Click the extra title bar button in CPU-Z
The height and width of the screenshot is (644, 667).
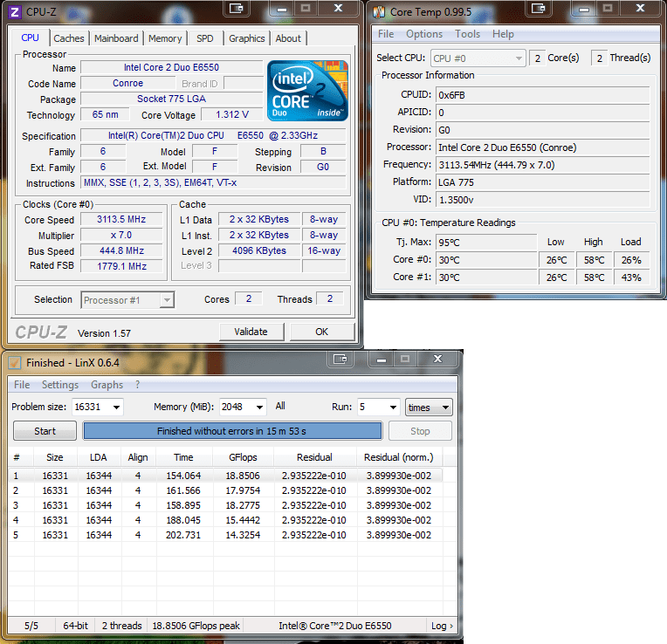click(x=236, y=8)
